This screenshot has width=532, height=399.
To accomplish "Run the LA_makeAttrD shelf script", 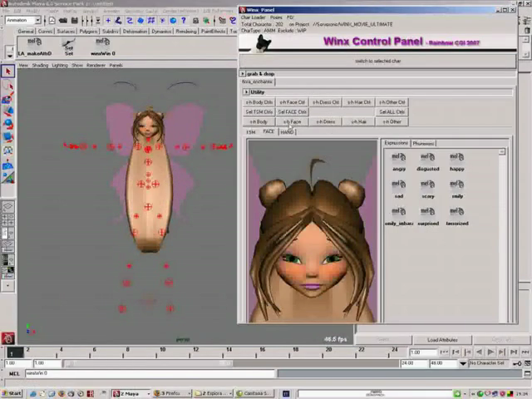I will pos(35,47).
